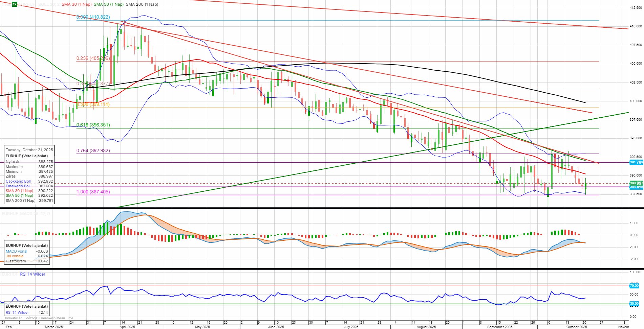
Task: Click the RSI 30.00 oversold level marker
Action: point(634,304)
